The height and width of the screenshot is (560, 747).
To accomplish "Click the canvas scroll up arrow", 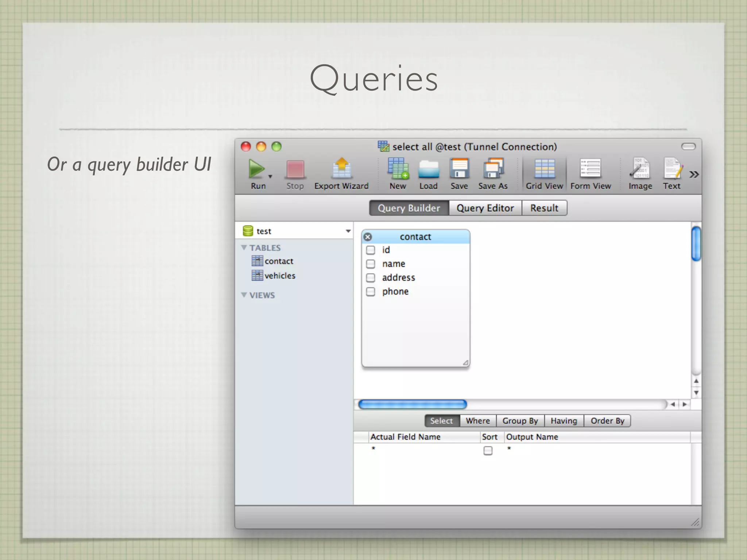I will coord(696,381).
